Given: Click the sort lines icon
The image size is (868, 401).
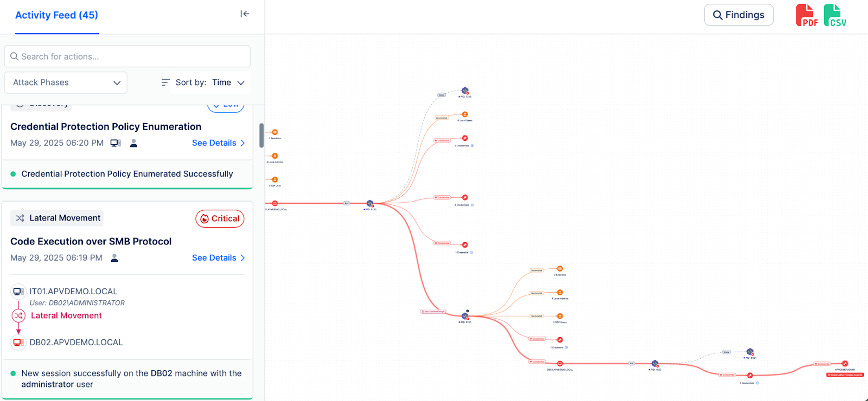Looking at the screenshot, I should pyautogui.click(x=165, y=82).
